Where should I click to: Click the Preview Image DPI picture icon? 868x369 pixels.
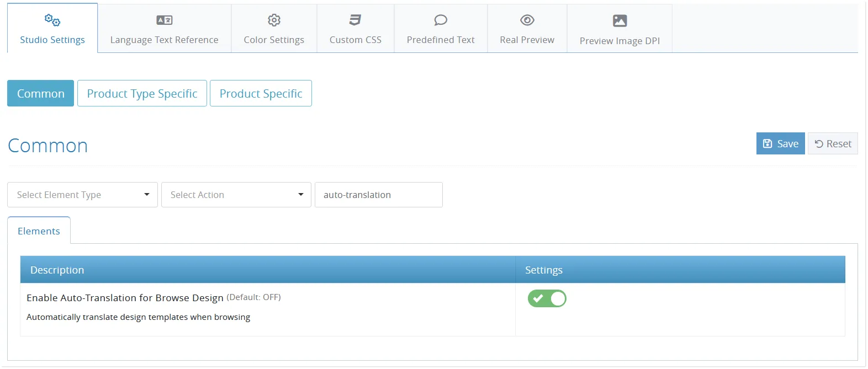pyautogui.click(x=620, y=21)
